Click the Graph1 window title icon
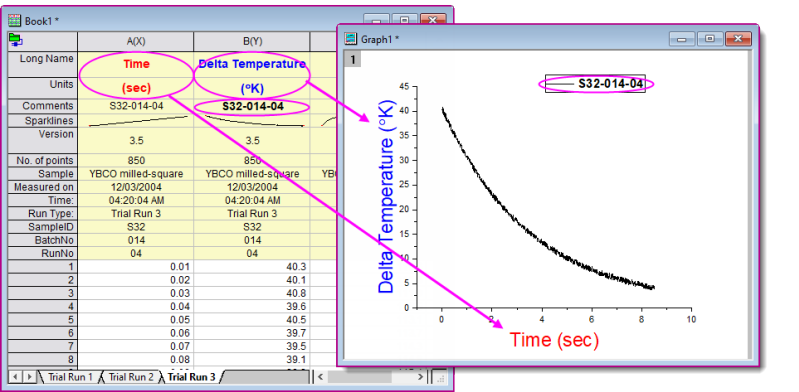 [351, 39]
